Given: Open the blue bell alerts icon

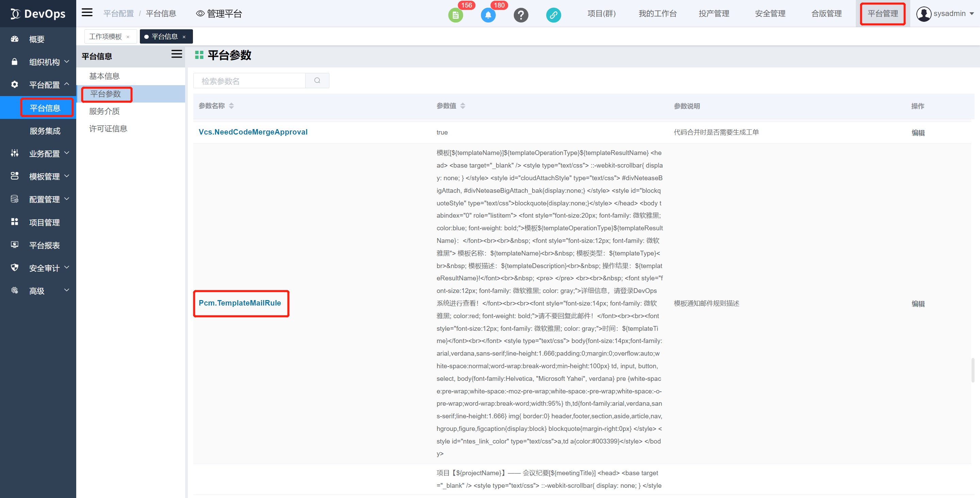Looking at the screenshot, I should click(x=488, y=15).
